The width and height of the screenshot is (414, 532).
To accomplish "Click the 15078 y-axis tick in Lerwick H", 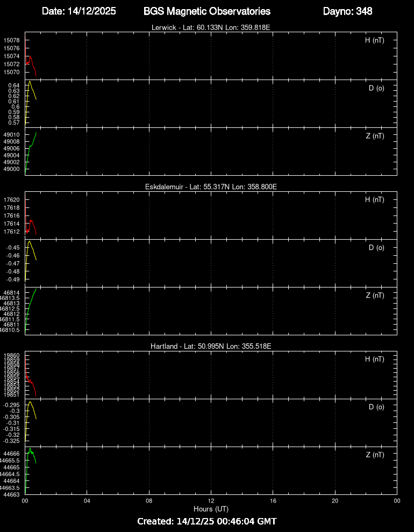I will (12, 40).
